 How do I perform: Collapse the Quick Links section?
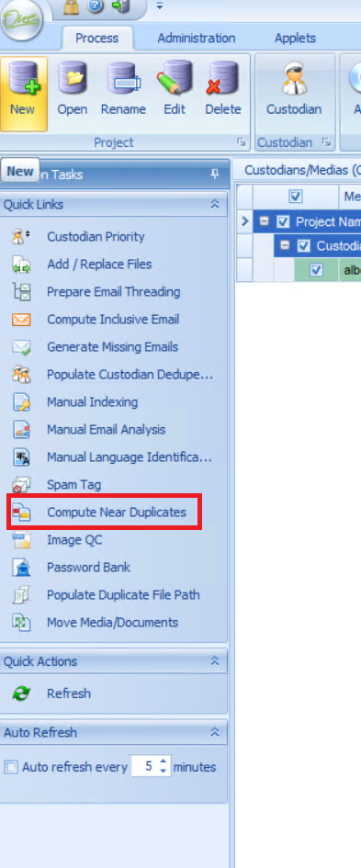point(215,204)
